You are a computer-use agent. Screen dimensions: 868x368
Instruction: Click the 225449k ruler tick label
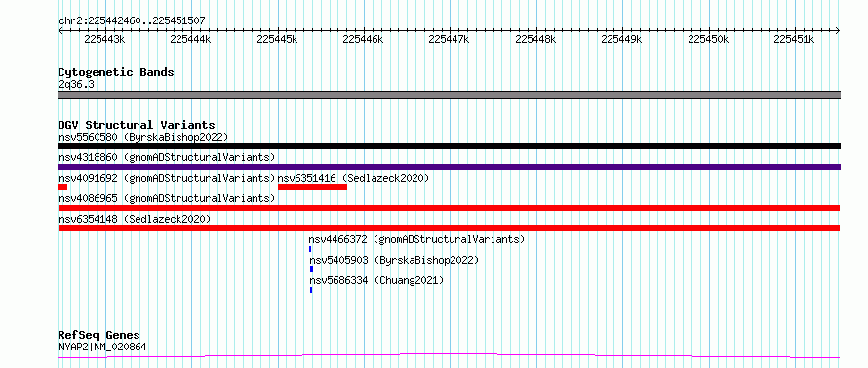pyautogui.click(x=621, y=39)
